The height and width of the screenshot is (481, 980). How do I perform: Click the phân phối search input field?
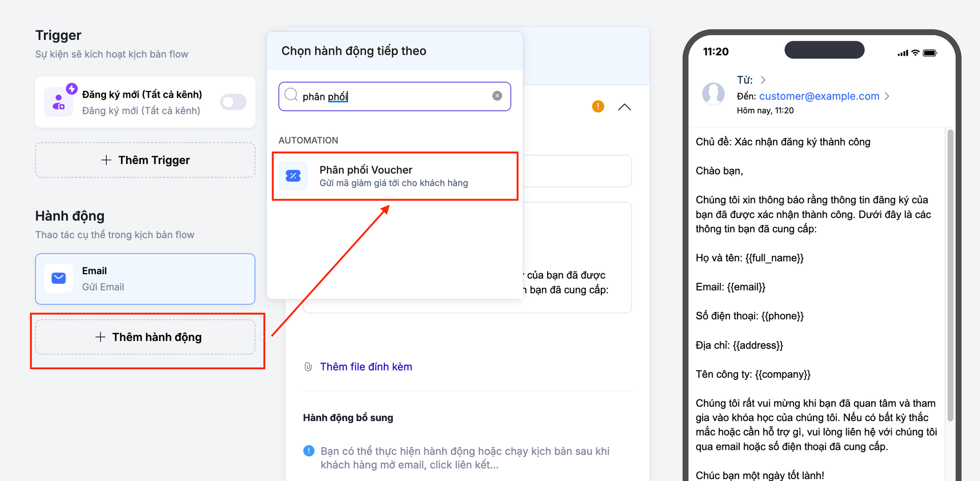coord(393,97)
